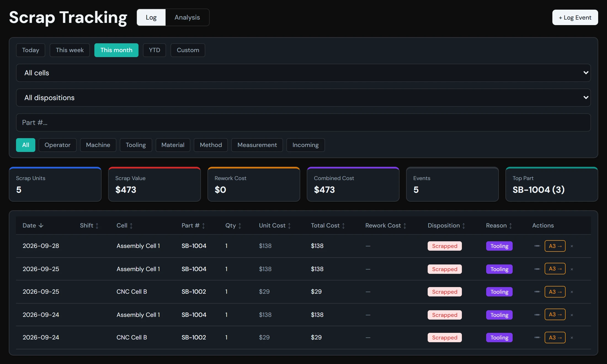
Task: Switch to the Analysis tab
Action: tap(187, 17)
